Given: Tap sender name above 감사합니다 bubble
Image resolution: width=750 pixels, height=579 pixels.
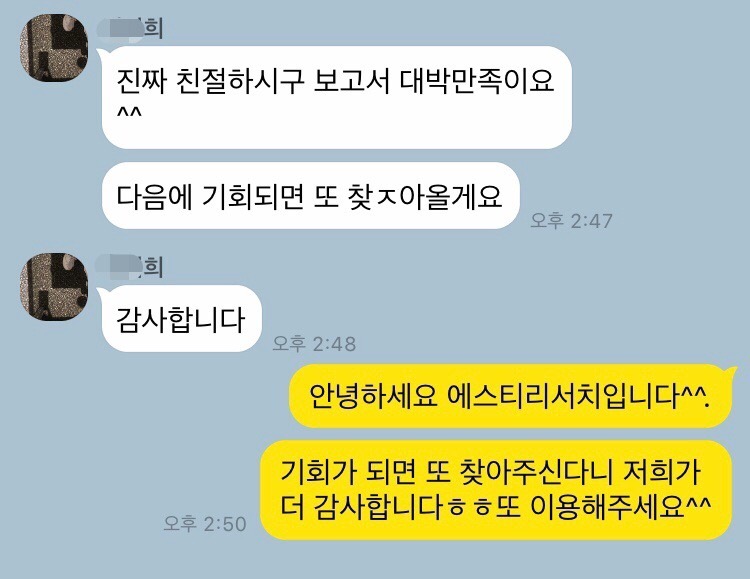Looking at the screenshot, I should point(130,267).
